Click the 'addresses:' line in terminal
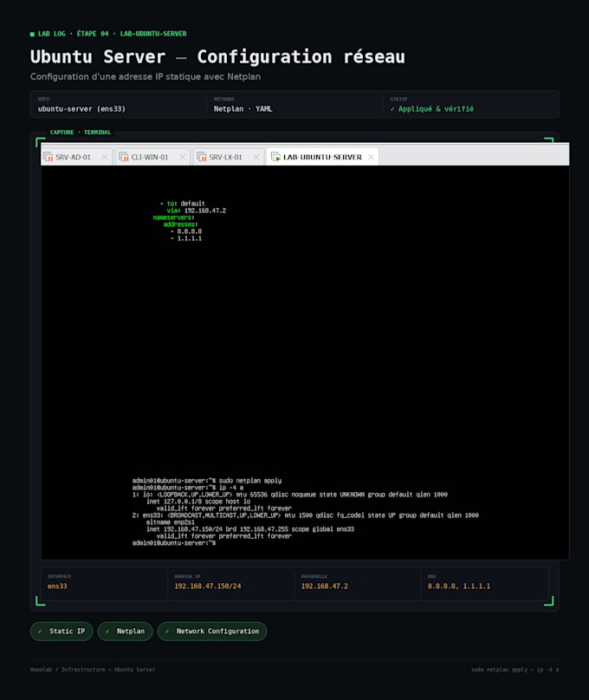The height and width of the screenshot is (700, 589). [x=181, y=224]
